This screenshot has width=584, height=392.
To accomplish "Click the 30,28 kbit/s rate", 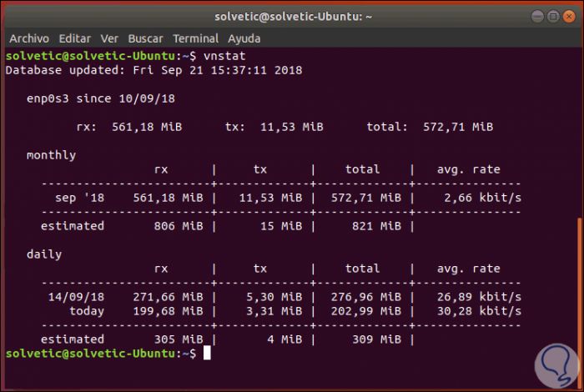I will click(479, 311).
